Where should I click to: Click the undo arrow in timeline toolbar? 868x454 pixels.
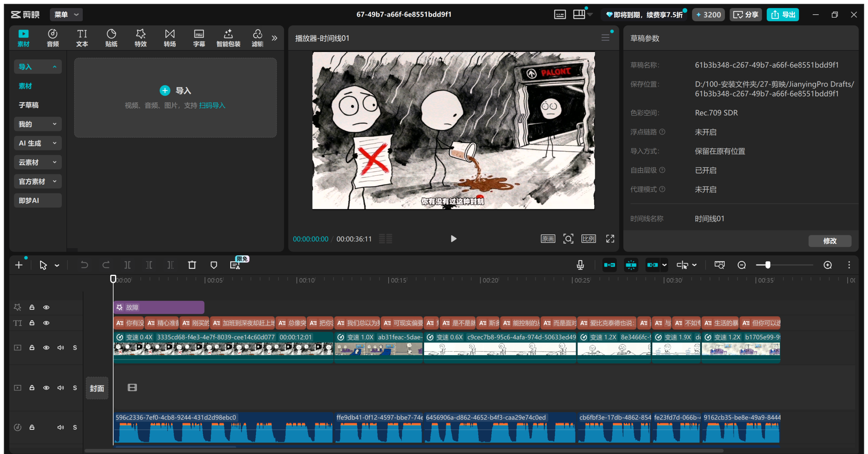84,265
